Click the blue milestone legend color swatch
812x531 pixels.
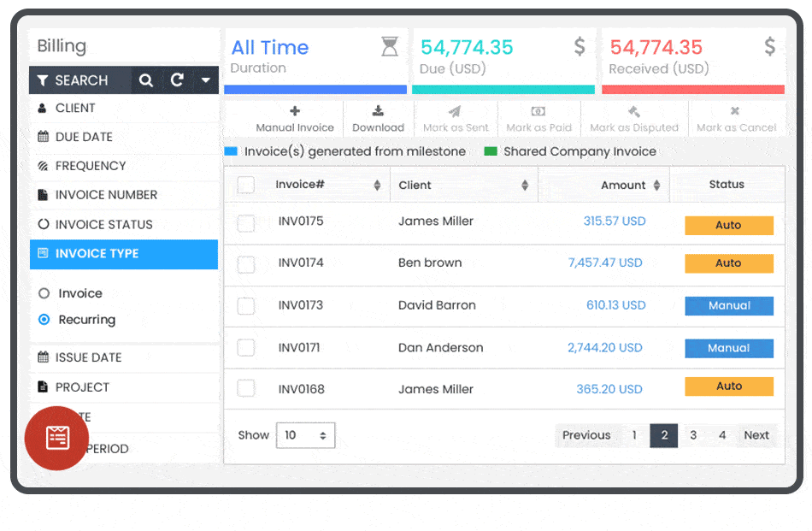(231, 151)
